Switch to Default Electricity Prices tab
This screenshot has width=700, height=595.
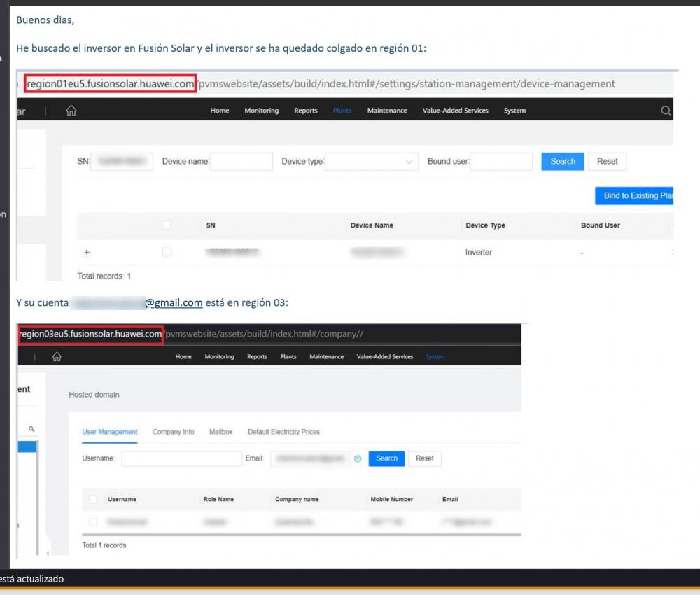pyautogui.click(x=284, y=432)
